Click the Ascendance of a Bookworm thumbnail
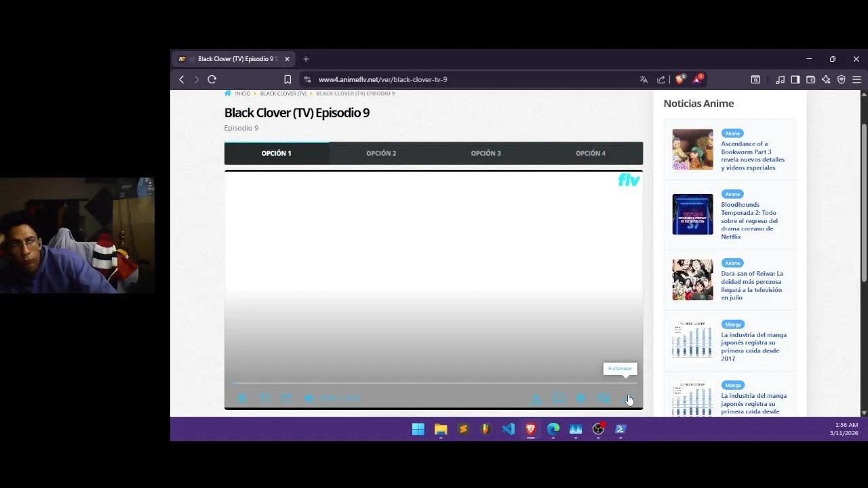 tap(692, 149)
